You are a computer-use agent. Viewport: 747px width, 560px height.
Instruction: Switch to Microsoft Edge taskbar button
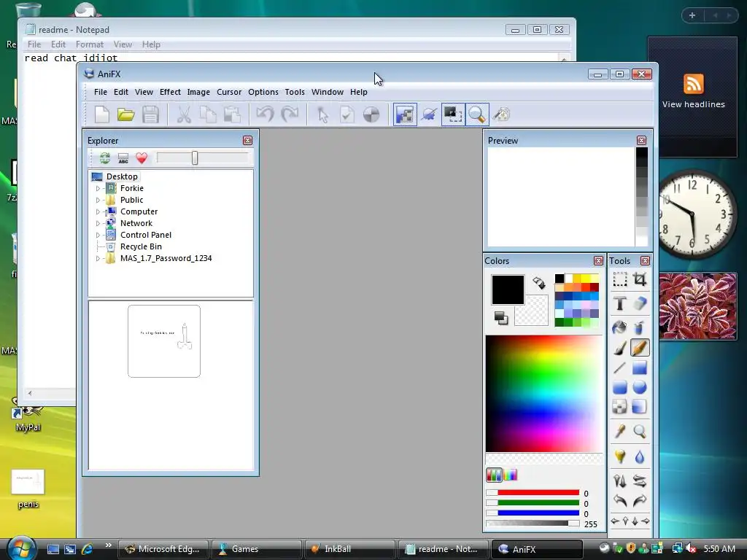(163, 549)
